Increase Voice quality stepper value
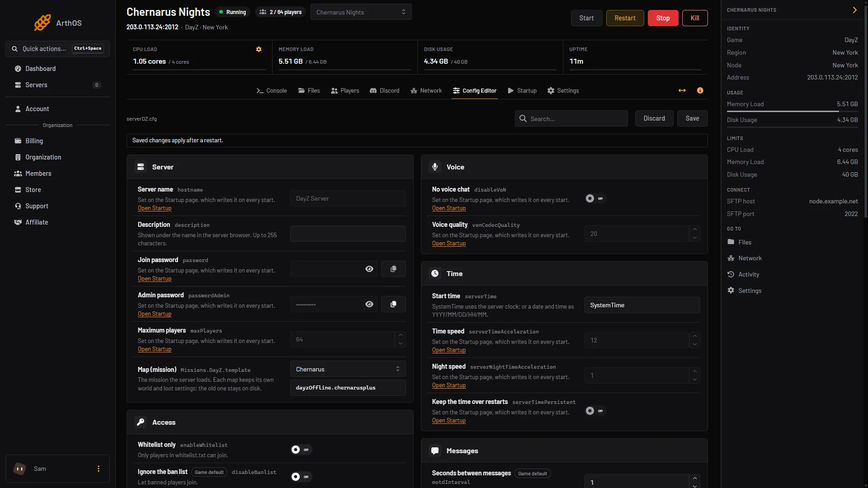 coord(694,230)
